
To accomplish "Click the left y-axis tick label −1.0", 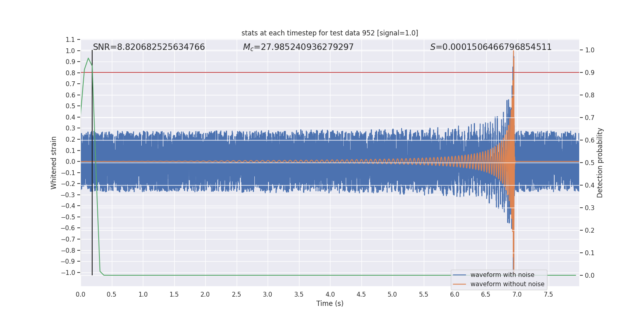I will tap(68, 272).
